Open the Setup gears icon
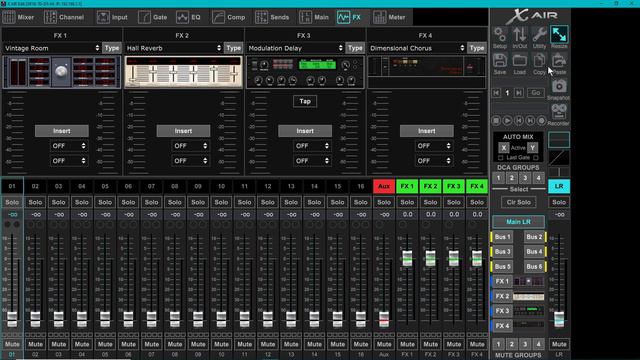Screen dimensions: 640x360 pos(500,38)
